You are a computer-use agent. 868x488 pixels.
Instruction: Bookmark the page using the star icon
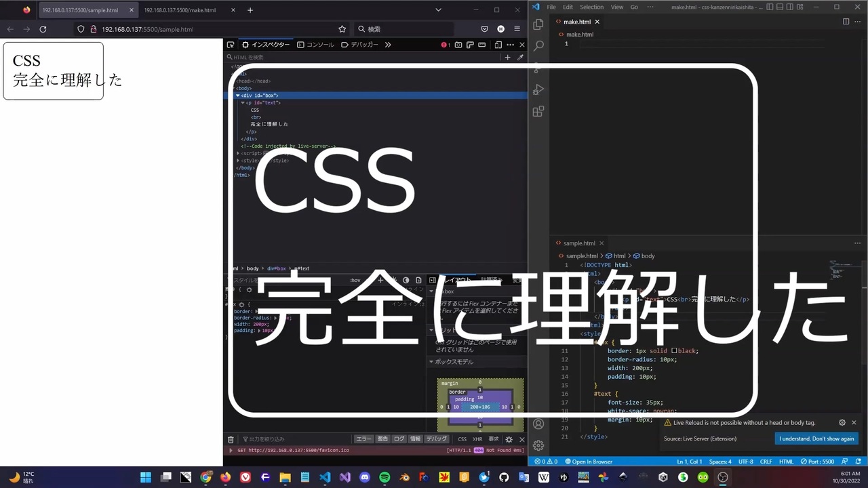tap(342, 29)
